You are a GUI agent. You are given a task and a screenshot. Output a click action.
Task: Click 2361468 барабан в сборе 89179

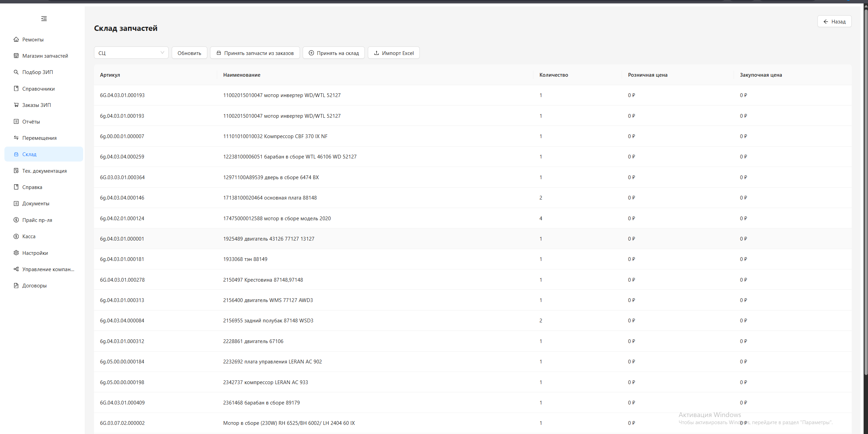point(261,403)
